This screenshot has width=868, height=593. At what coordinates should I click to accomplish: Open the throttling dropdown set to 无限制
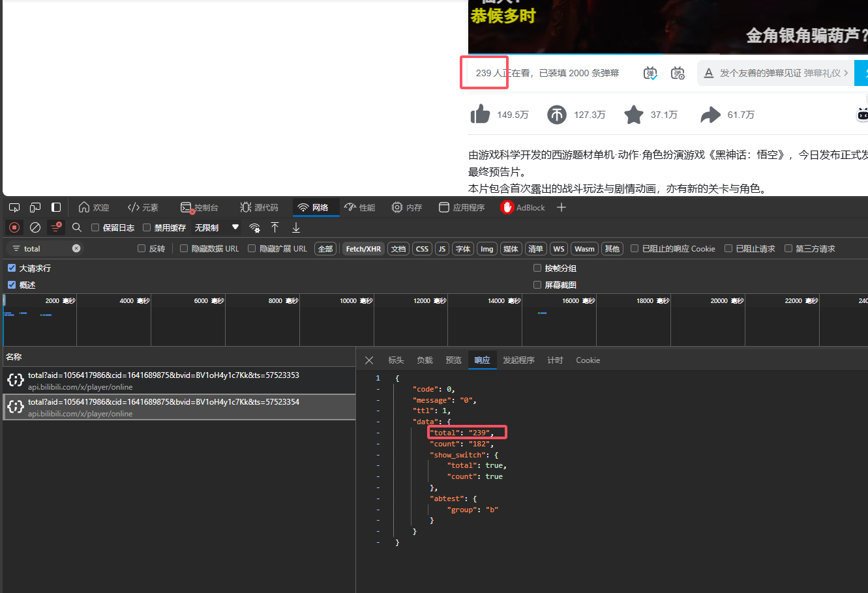[217, 227]
